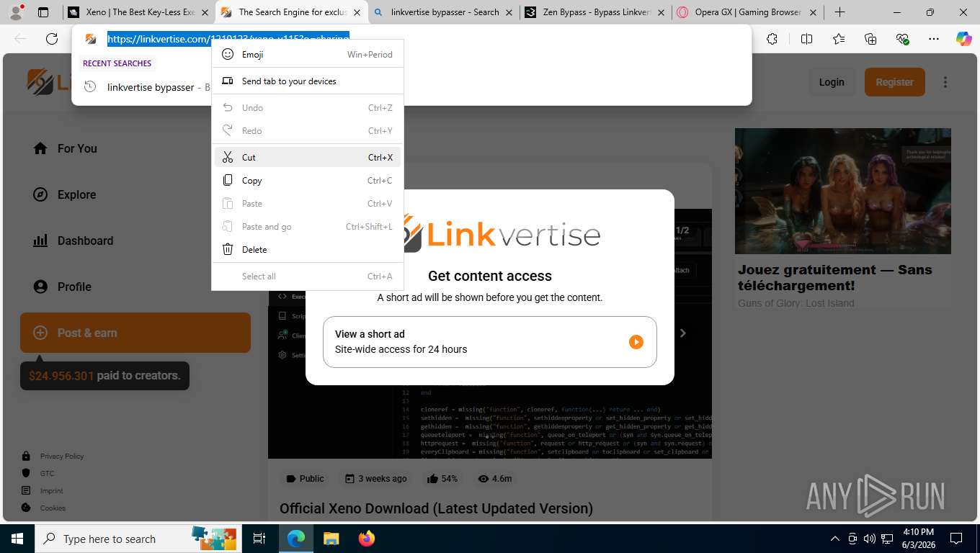Select Delete in the context menu

(308, 249)
